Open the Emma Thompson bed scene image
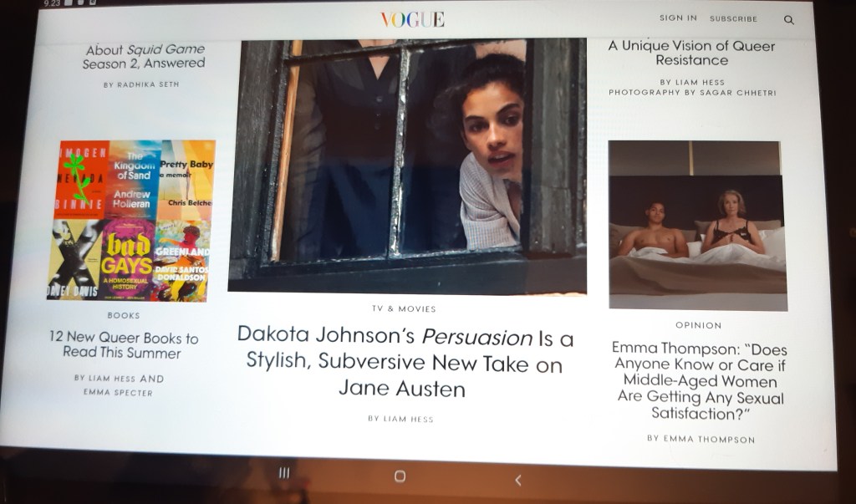This screenshot has width=856, height=504. coord(697,226)
